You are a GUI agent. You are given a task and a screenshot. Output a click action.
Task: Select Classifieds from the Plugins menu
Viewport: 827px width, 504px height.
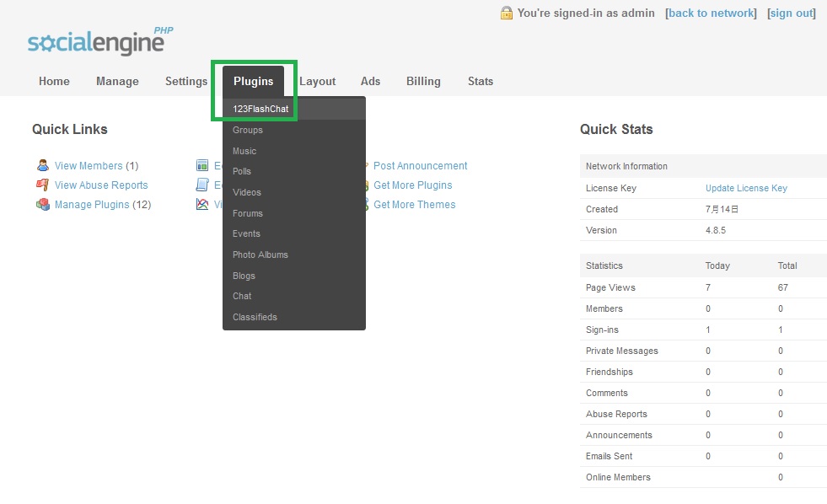click(255, 317)
